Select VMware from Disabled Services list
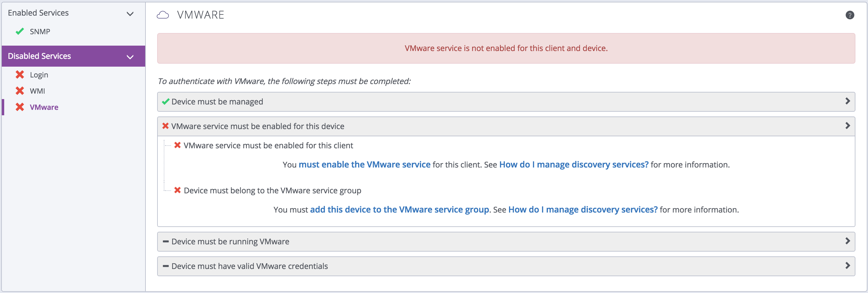 click(44, 107)
